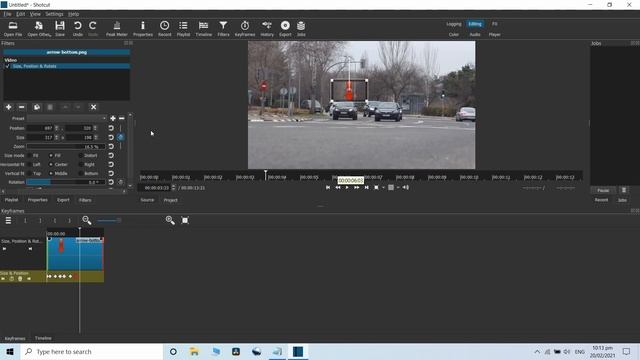
Task: Select Top vertical fit
Action: point(34,173)
